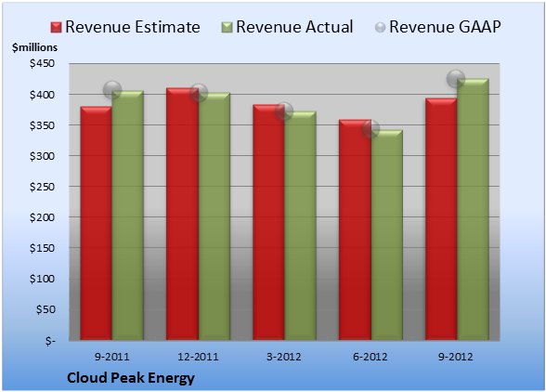The height and width of the screenshot is (392, 546).
Task: Click the $150 axis value
Action: [x=42, y=248]
